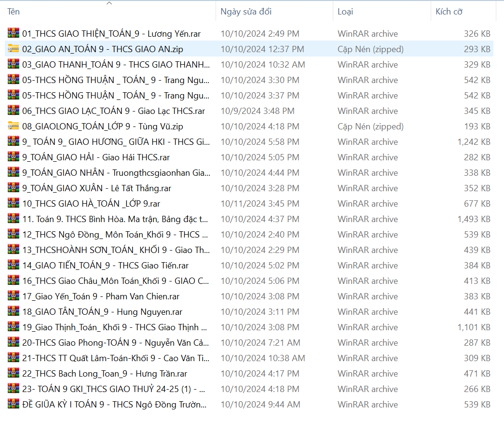504x435 pixels.
Task: Click the WinRAR icon of 9_TOÁN_GIAO XUÂN file
Action: coord(13,188)
